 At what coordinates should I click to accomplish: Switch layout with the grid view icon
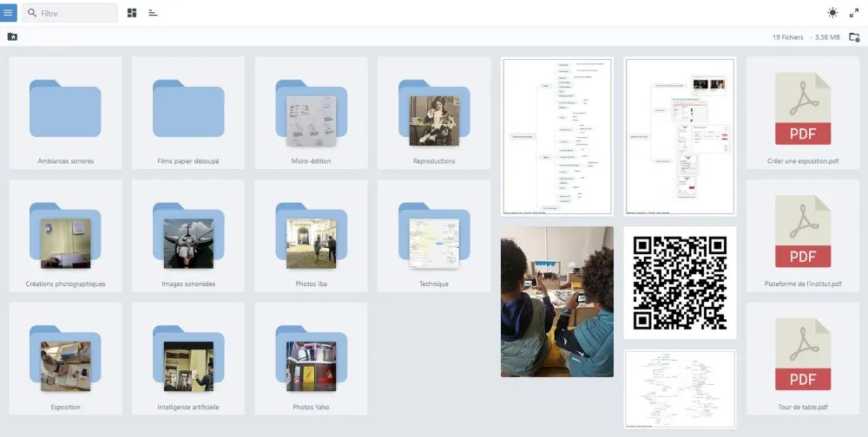132,13
